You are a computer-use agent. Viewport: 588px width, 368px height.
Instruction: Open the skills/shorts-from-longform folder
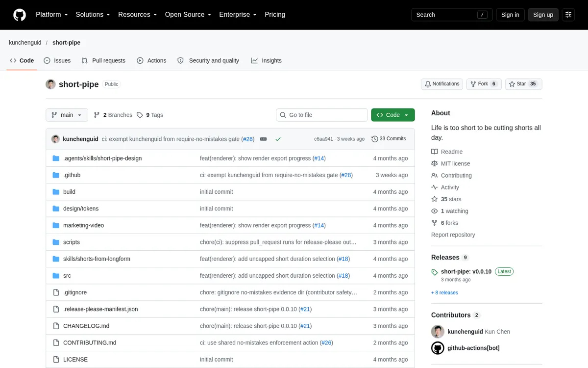click(x=97, y=259)
